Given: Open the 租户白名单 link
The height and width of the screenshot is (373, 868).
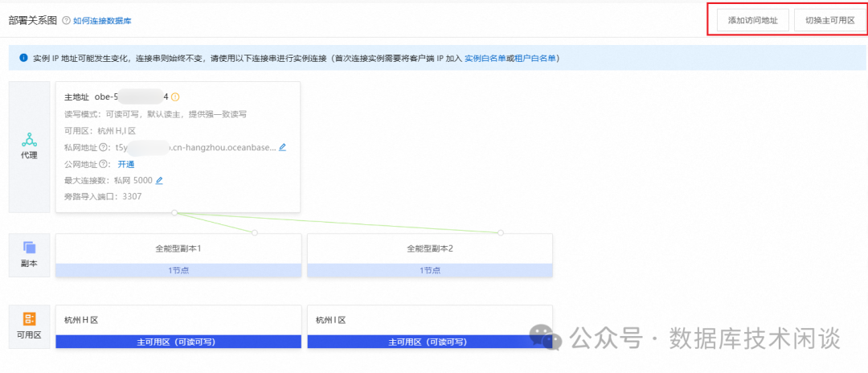Looking at the screenshot, I should coord(534,58).
